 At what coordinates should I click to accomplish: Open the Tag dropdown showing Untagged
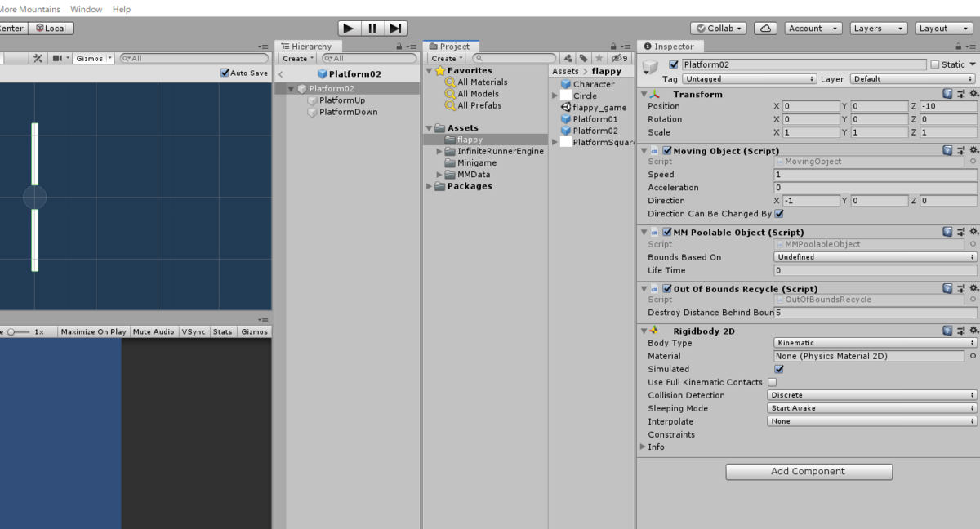coord(750,79)
